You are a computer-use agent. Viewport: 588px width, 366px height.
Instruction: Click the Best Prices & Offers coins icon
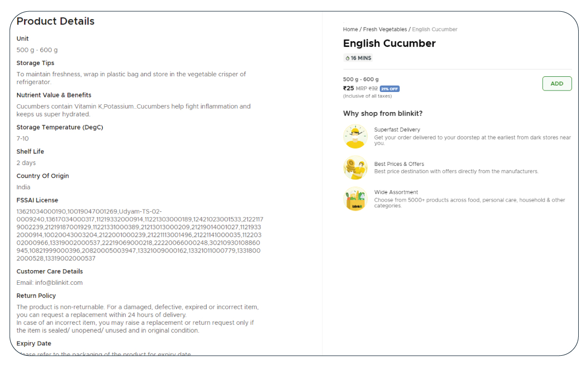coord(355,168)
